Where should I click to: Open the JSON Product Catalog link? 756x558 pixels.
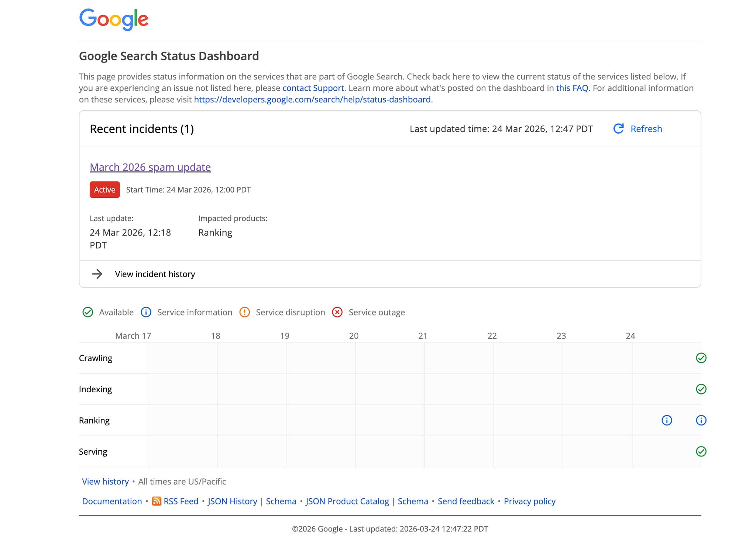pyautogui.click(x=347, y=502)
